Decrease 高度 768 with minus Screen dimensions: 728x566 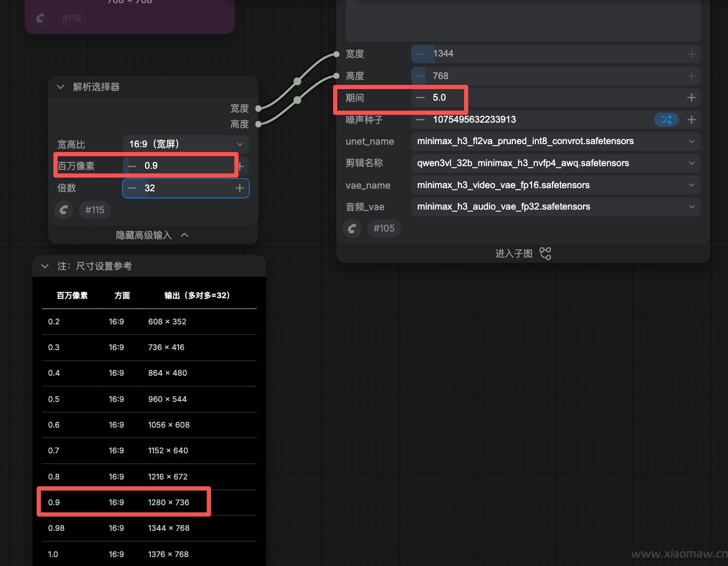(420, 76)
